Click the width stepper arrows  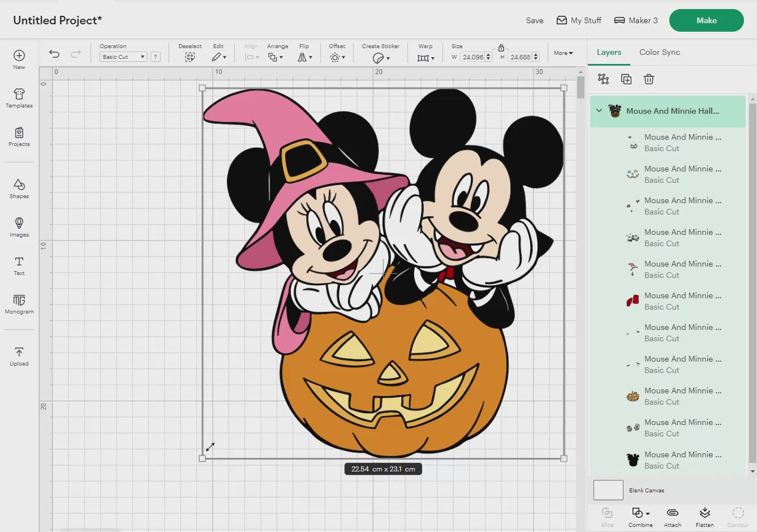[x=488, y=57]
